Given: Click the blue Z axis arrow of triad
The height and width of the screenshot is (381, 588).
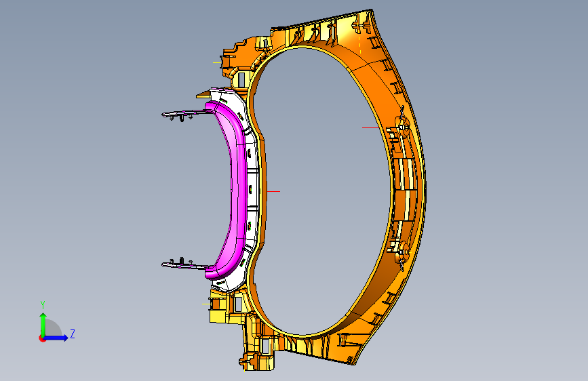Looking at the screenshot, I should tap(56, 338).
